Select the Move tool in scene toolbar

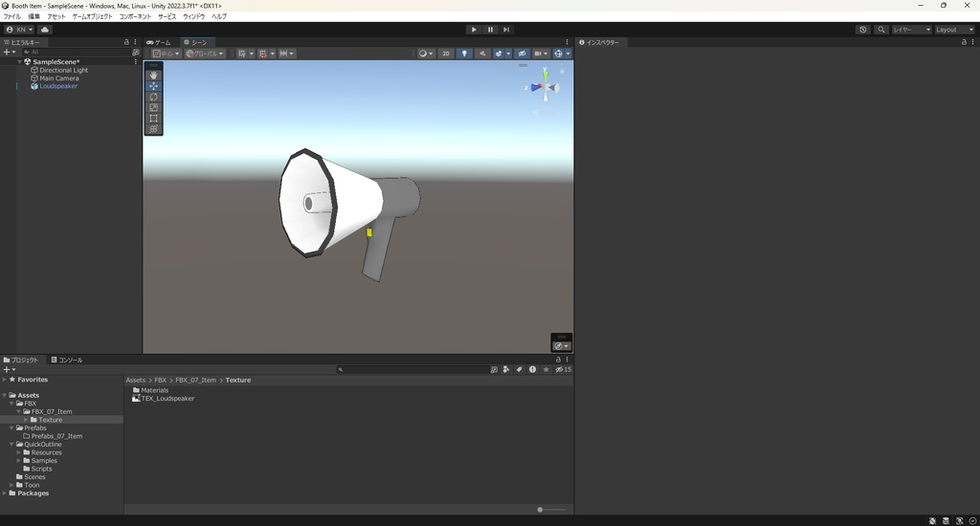coord(153,85)
